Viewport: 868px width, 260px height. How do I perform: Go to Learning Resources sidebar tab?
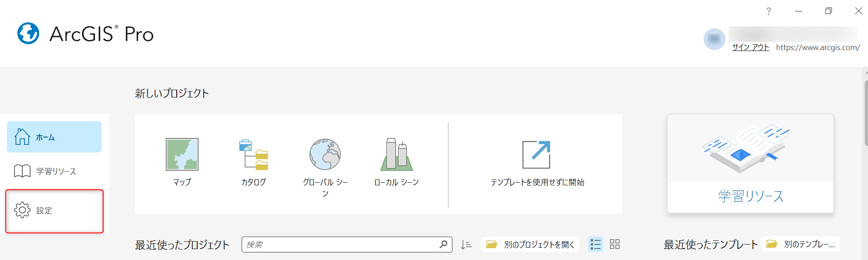(54, 171)
